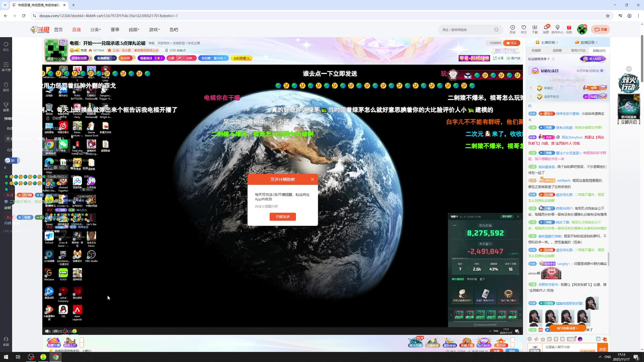
Task: Close the 发送开播提醒 dialog
Action: tap(312, 179)
